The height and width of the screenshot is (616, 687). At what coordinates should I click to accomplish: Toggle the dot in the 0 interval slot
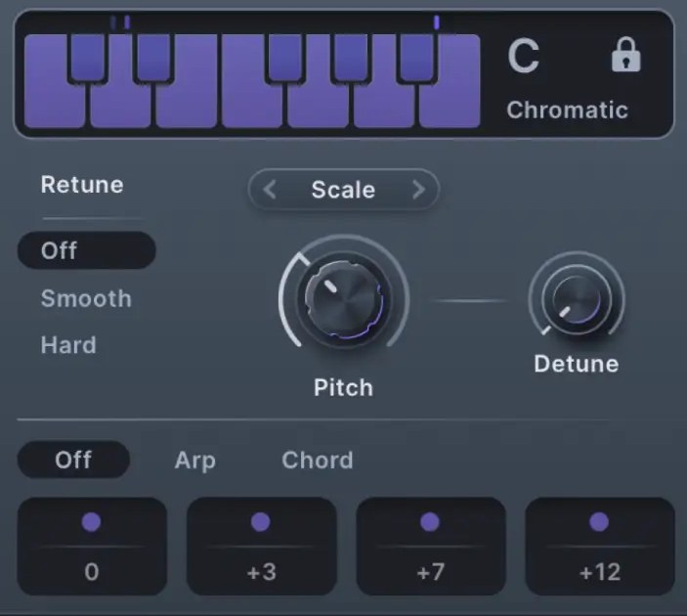[91, 522]
